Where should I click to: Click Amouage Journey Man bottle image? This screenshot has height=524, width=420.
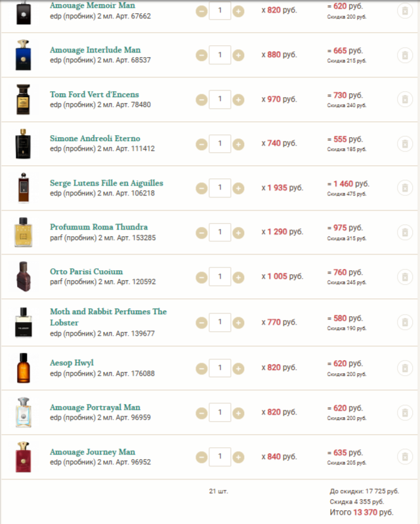coord(24,456)
